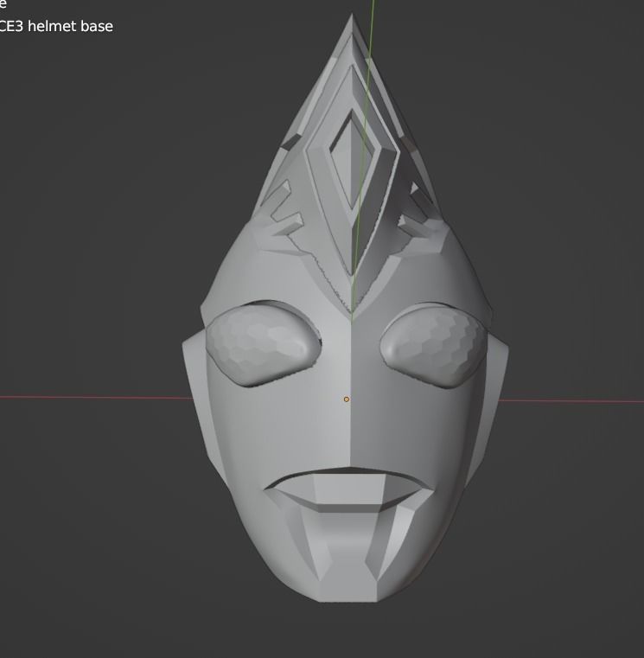Select the mask's left hexagon-patterned eye
This screenshot has width=644, height=658.
point(264,344)
